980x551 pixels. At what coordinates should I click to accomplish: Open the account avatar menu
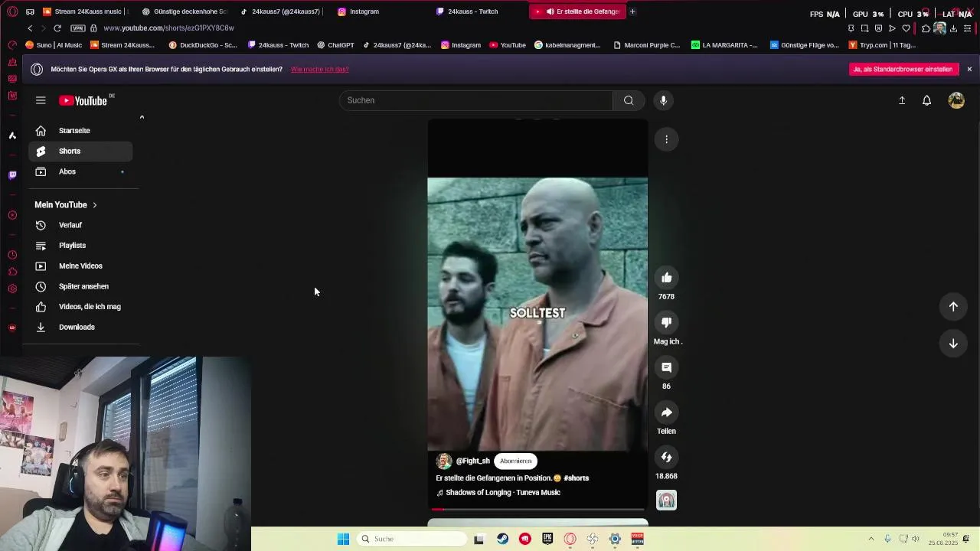956,100
